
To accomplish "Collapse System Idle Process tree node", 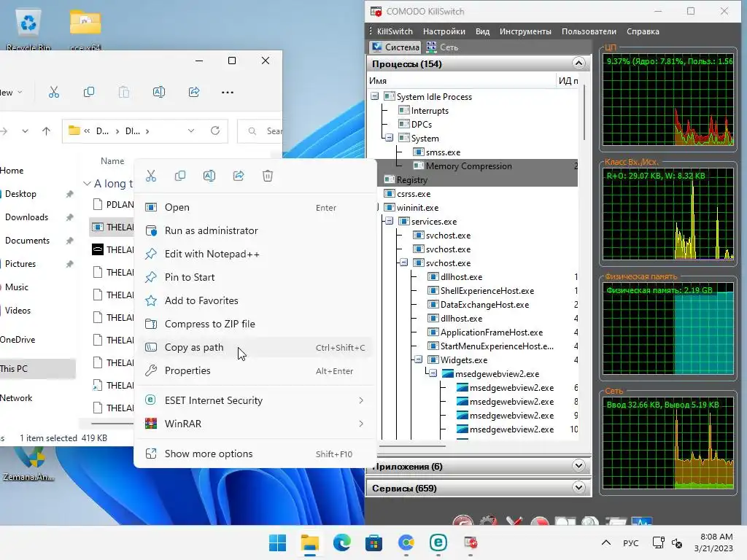I will (x=375, y=96).
